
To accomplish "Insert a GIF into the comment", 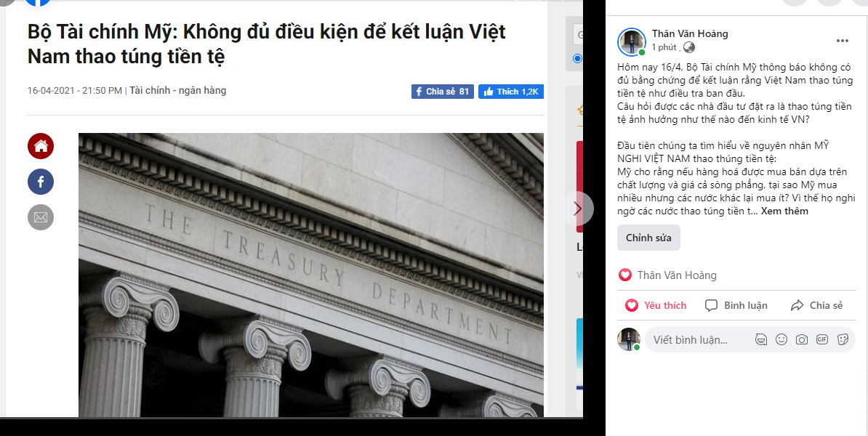I will coord(822,340).
